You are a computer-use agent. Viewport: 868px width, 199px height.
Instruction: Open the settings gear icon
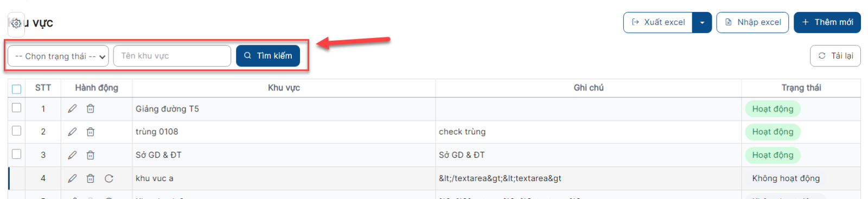point(16,23)
